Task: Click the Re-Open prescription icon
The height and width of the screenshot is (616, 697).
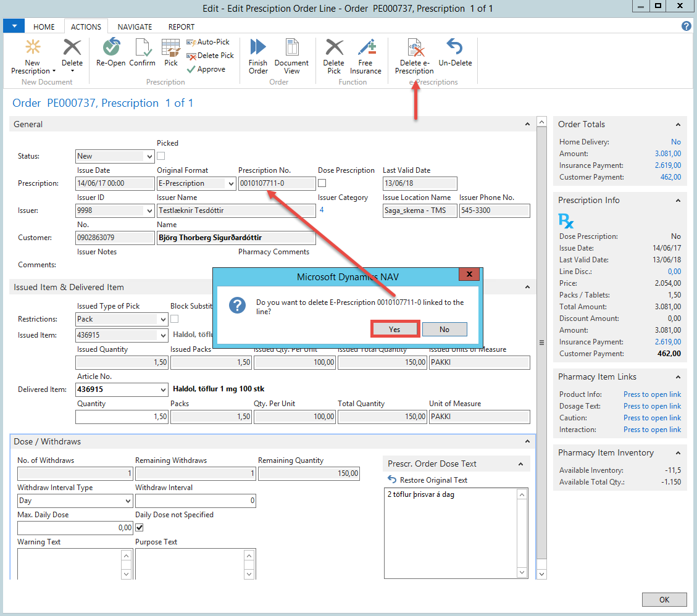Action: (x=111, y=48)
